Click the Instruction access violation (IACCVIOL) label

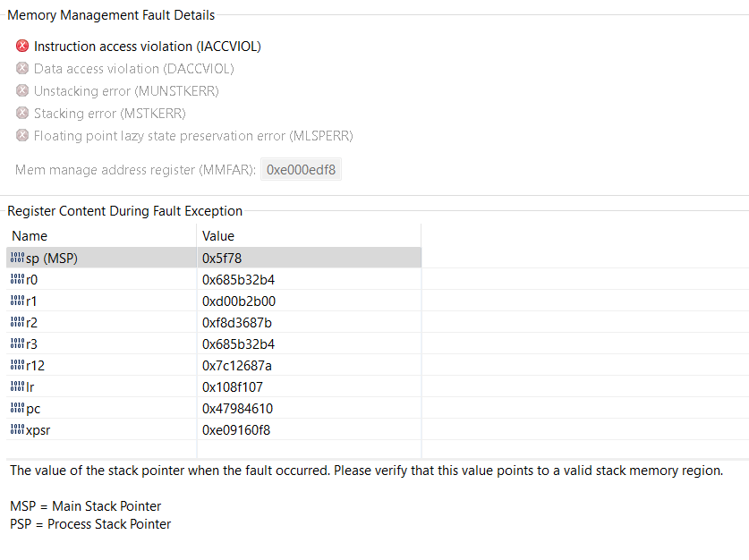(x=148, y=47)
